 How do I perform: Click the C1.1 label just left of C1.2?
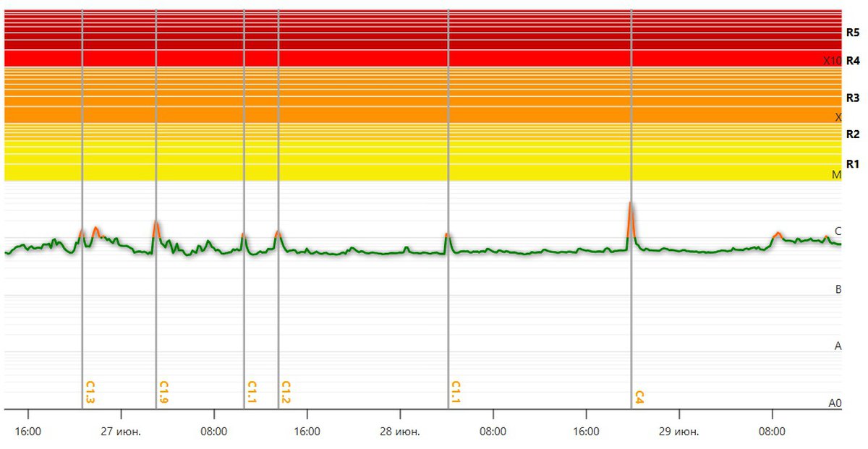pyautogui.click(x=252, y=392)
